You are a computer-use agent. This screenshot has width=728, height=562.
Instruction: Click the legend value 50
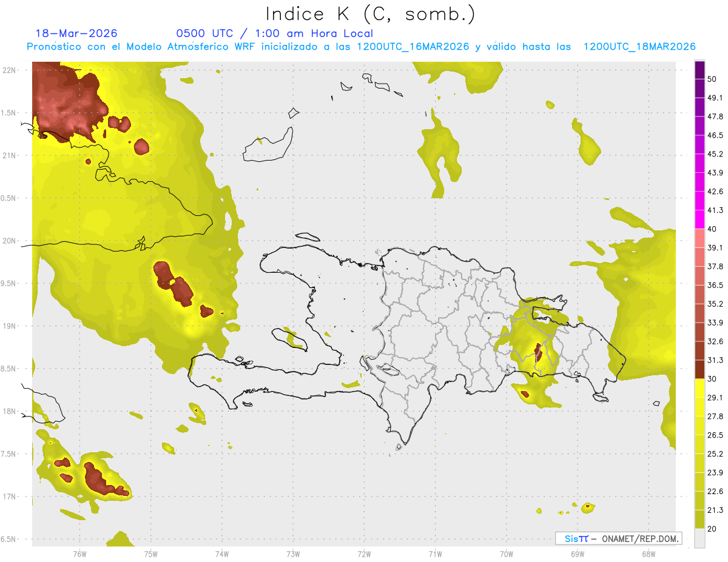(712, 79)
